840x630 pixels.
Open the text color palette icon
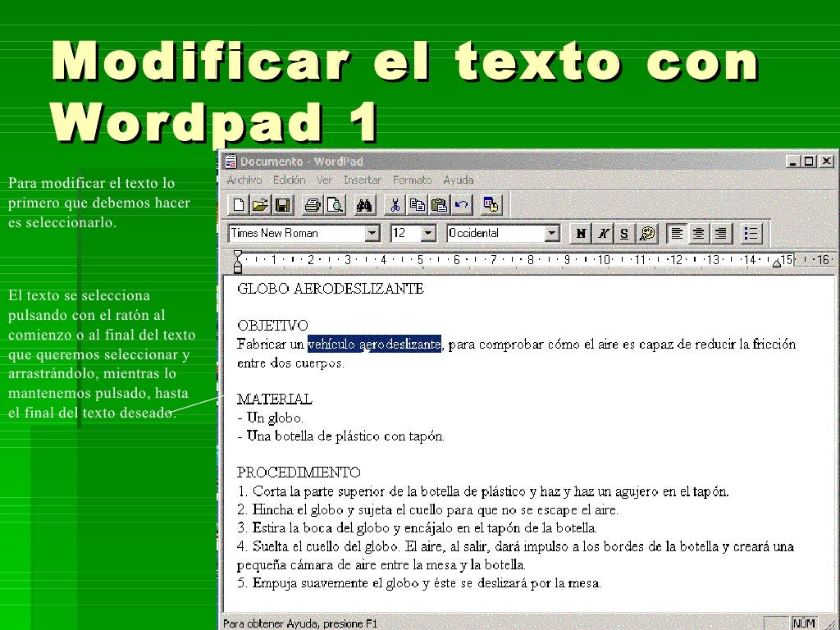click(x=647, y=234)
